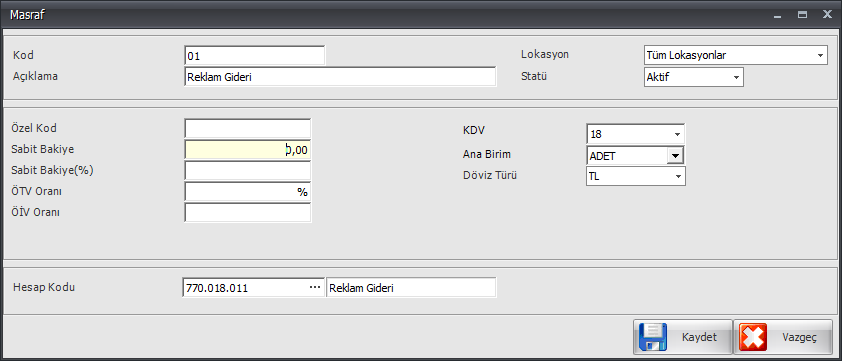The image size is (842, 361).
Task: Minimize the Masraf window
Action: (x=777, y=16)
